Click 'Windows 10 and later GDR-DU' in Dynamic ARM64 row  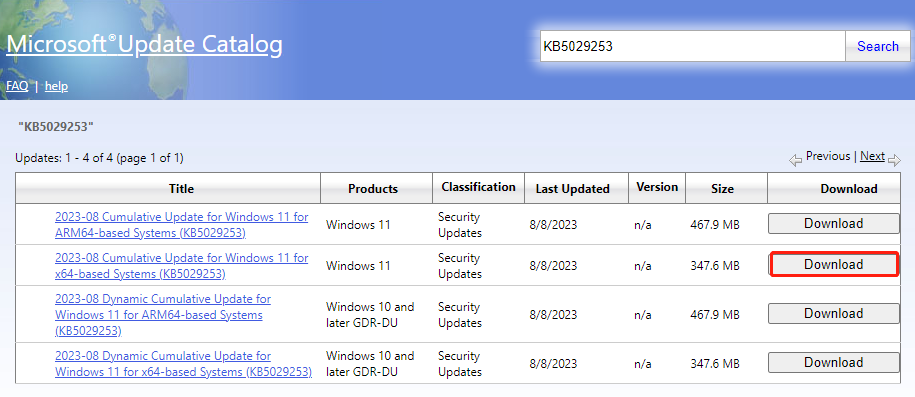pos(370,315)
